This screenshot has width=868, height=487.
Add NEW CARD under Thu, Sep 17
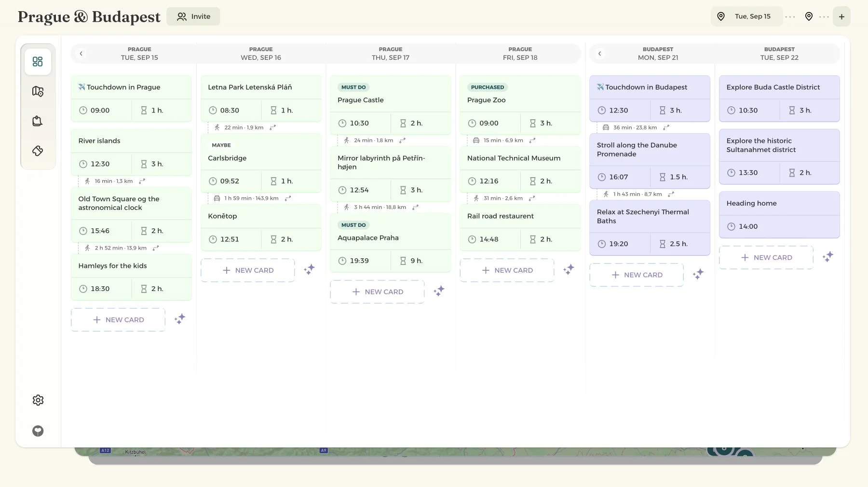378,292
